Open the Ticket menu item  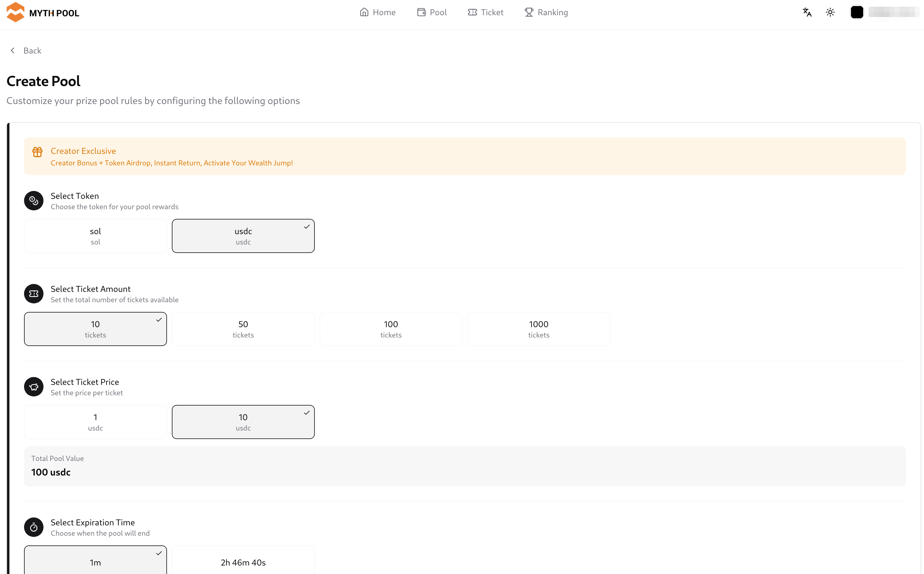coord(485,12)
